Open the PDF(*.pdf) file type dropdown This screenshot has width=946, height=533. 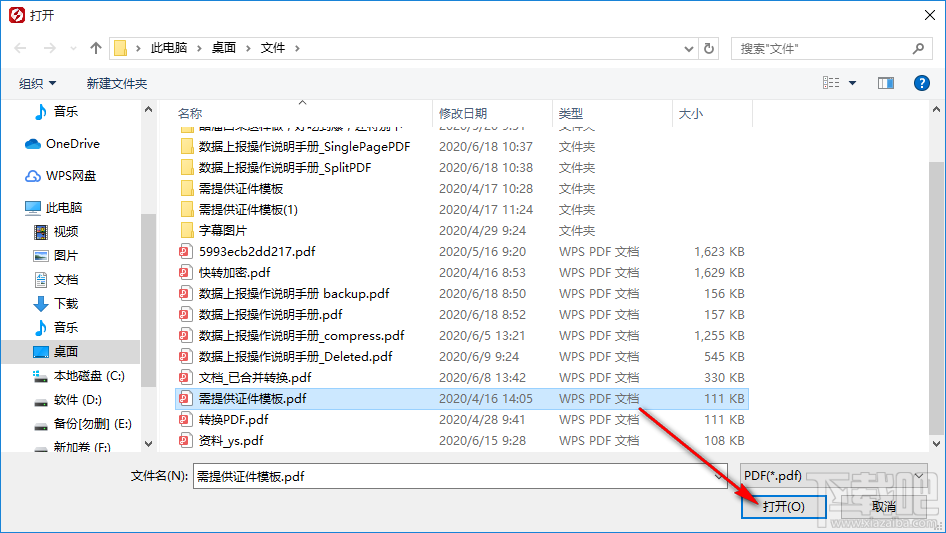click(x=834, y=476)
